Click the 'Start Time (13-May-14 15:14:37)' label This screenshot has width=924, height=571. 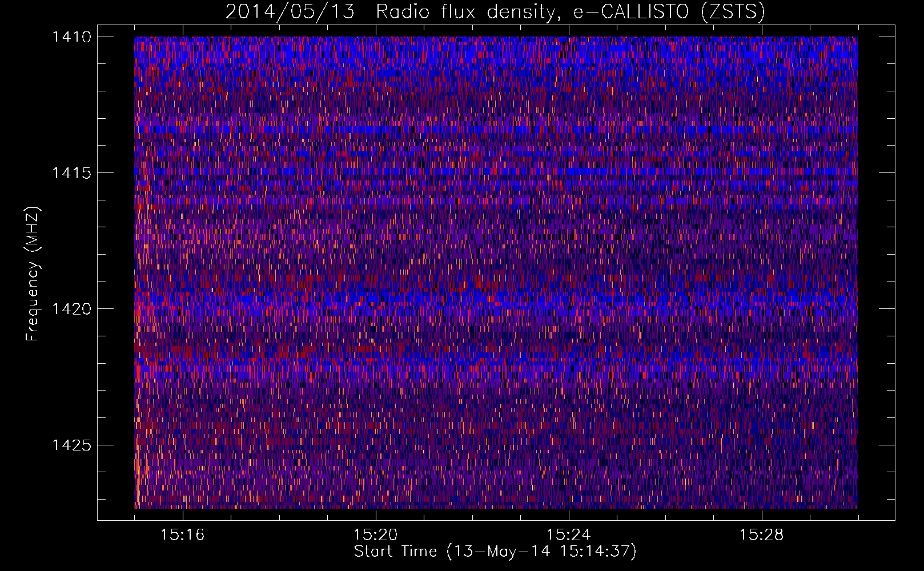click(495, 552)
